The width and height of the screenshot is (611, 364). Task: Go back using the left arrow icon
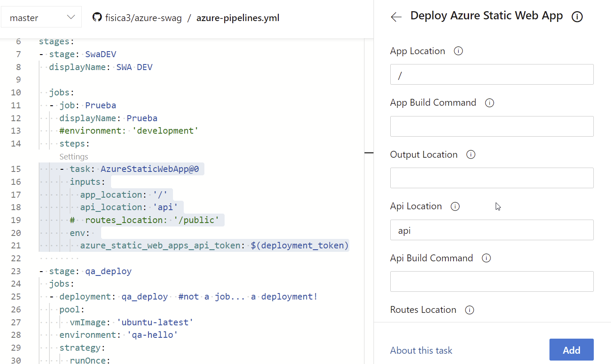click(396, 17)
